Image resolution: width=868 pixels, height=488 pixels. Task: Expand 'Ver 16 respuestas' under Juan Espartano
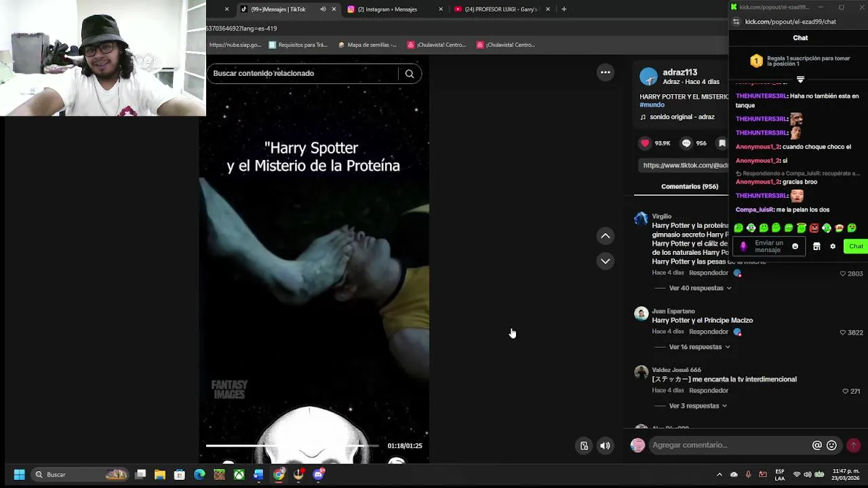point(699,347)
